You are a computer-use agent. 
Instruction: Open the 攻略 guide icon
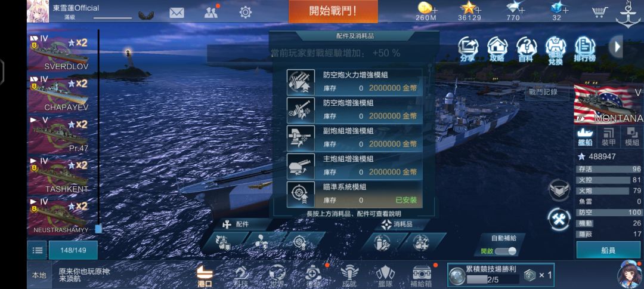[x=497, y=50]
